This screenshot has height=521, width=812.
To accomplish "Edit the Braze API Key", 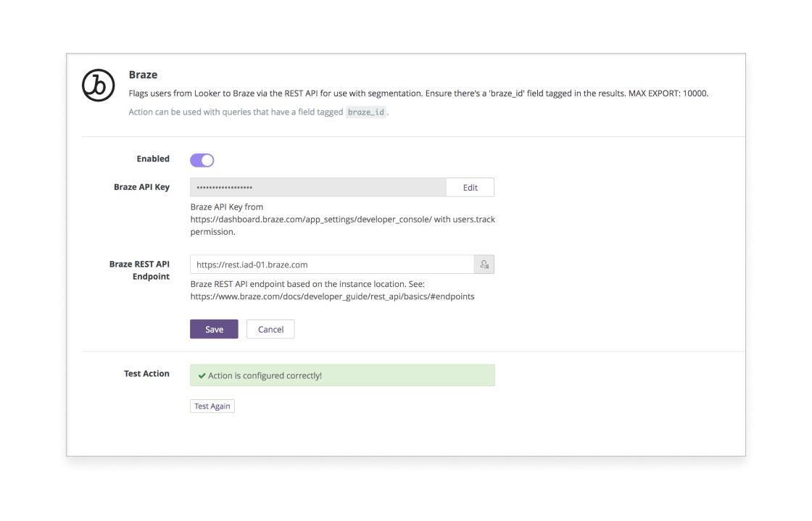I will click(470, 188).
